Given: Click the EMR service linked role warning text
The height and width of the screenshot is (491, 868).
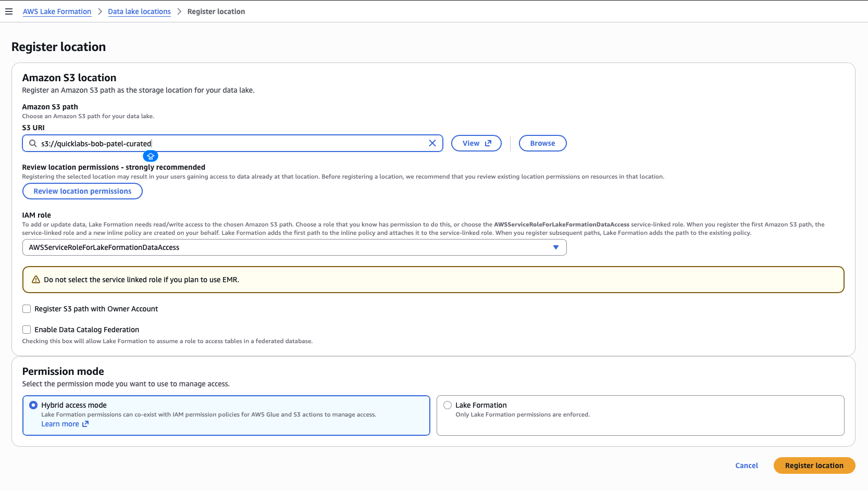Looking at the screenshot, I should point(141,280).
